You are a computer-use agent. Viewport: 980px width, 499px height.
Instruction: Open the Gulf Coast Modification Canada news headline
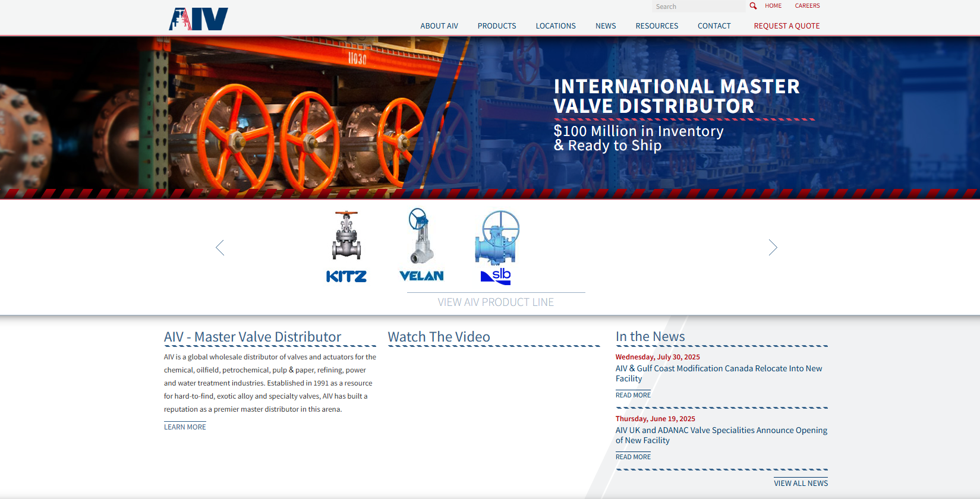(719, 373)
